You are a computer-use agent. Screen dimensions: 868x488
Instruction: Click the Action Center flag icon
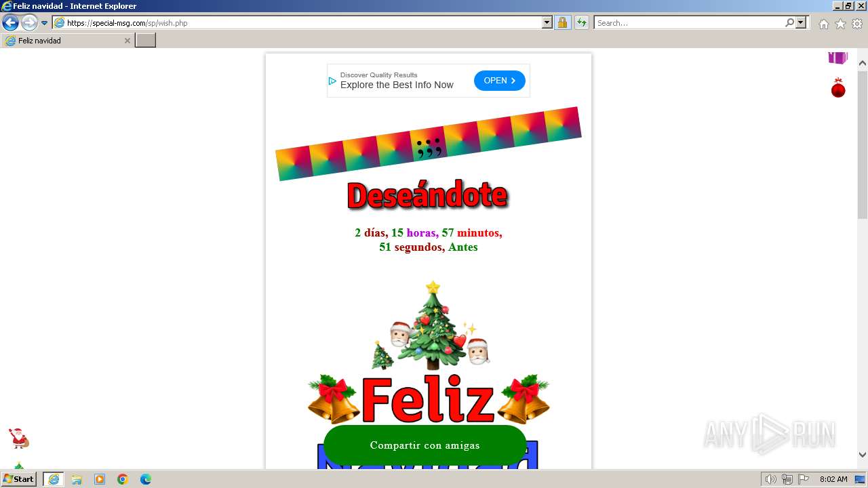click(x=804, y=479)
